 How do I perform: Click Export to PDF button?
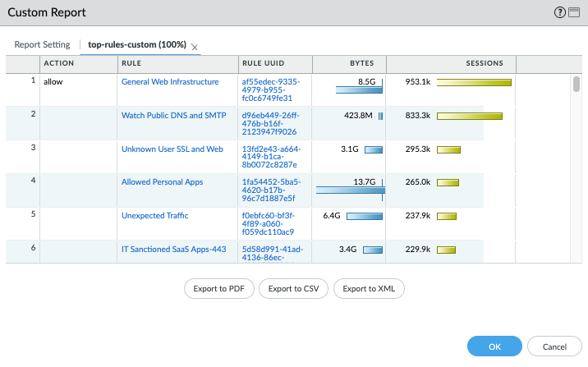click(x=219, y=288)
